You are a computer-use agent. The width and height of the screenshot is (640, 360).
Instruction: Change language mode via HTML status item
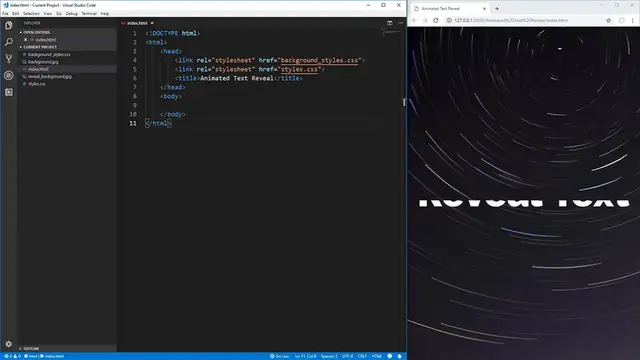tap(377, 356)
